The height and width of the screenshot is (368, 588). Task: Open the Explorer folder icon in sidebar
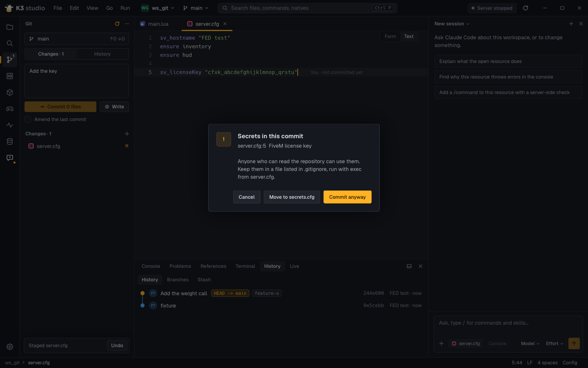[10, 27]
